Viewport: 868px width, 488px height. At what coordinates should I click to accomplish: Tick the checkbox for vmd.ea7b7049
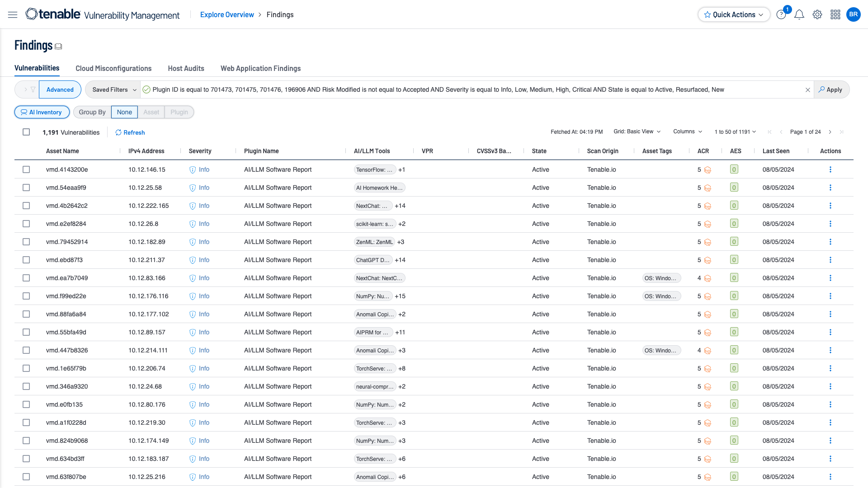click(x=26, y=278)
